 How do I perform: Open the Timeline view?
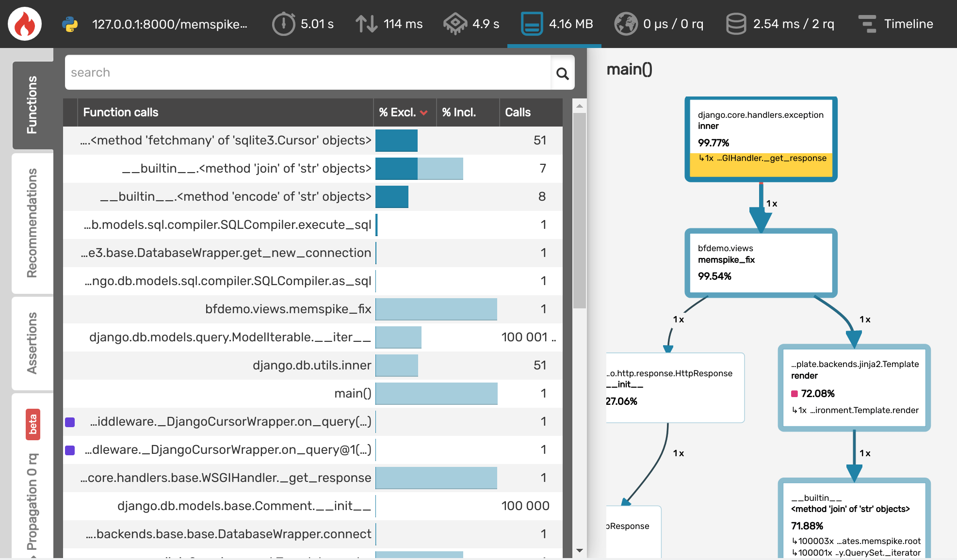[x=896, y=23]
